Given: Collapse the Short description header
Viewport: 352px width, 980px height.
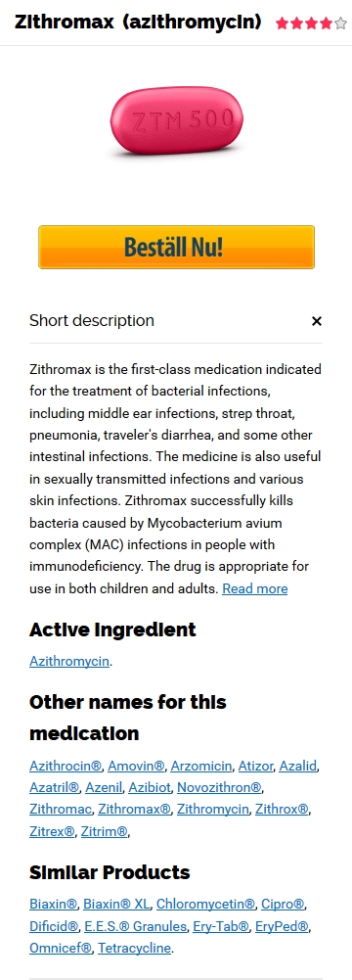Looking at the screenshot, I should [x=176, y=321].
